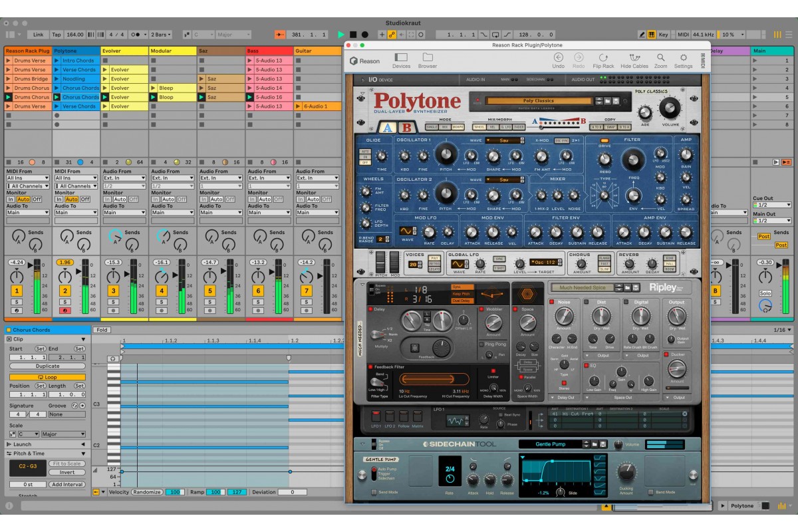
Task: Open the All Ins dropdown on the Polytone track
Action: coord(75,178)
